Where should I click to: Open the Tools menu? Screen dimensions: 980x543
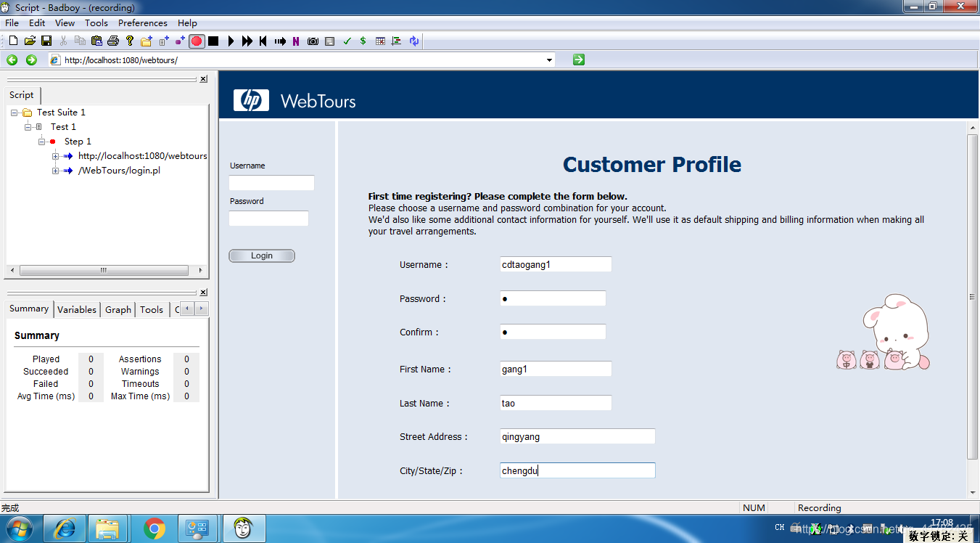point(96,23)
